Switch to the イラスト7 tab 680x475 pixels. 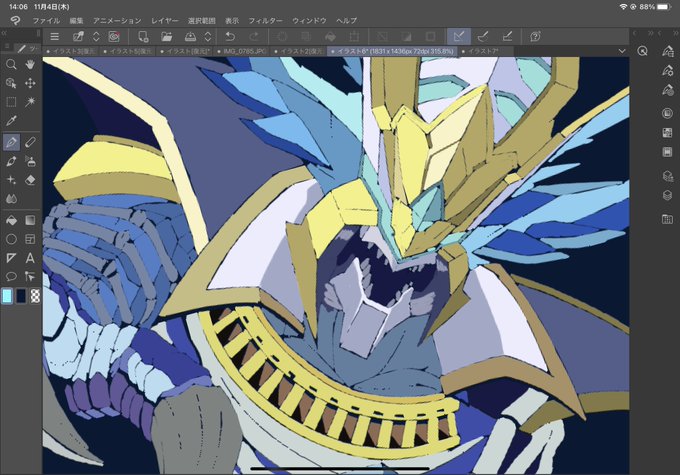point(486,51)
